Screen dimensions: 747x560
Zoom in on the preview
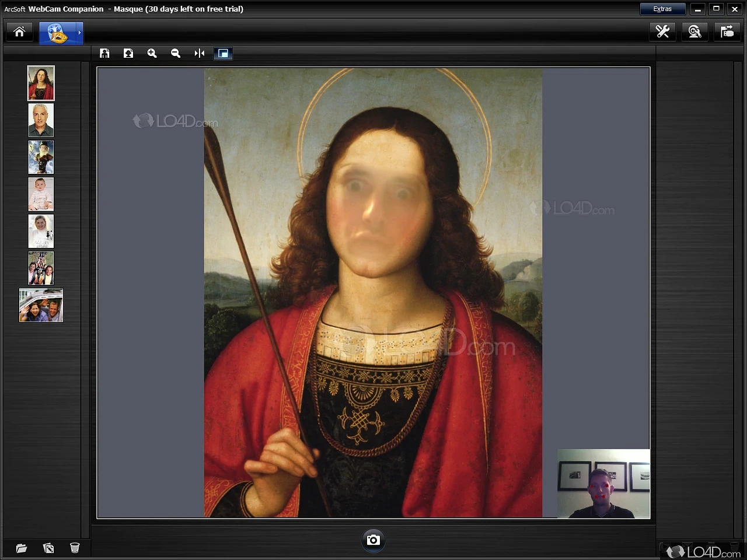(152, 53)
